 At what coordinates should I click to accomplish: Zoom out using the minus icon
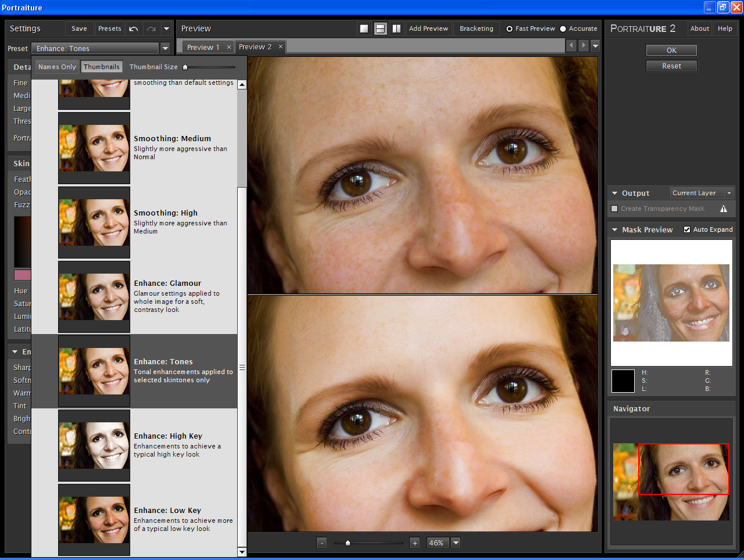point(321,543)
